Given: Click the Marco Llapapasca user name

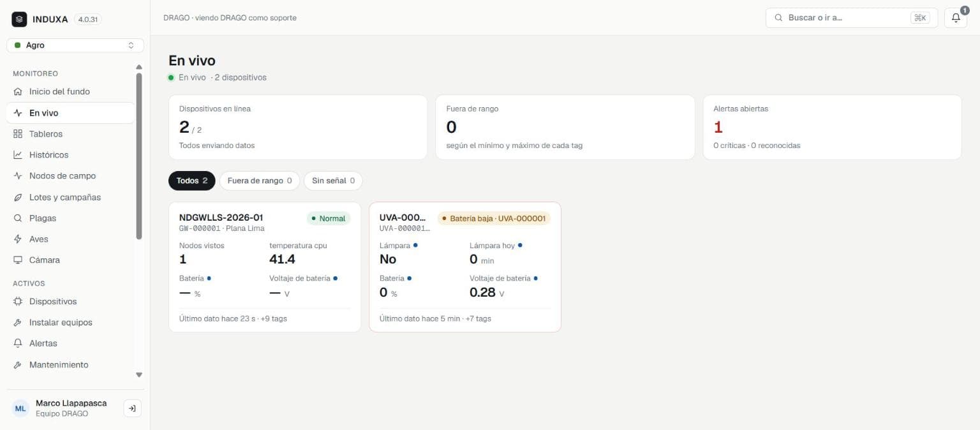Looking at the screenshot, I should click(71, 403).
